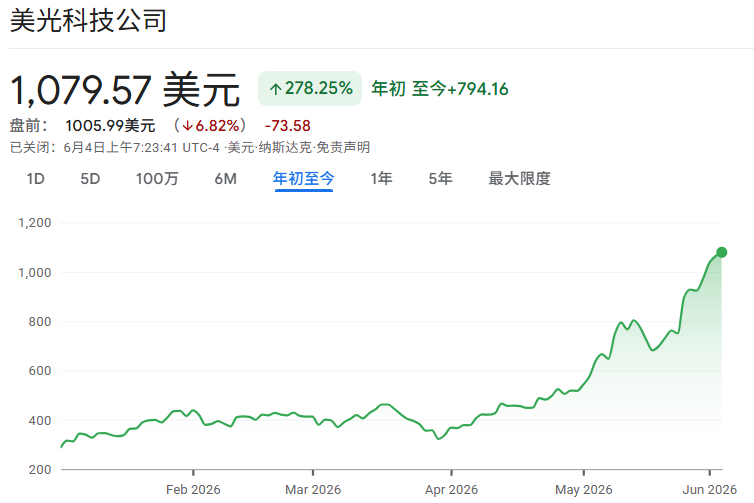Click the pre-market price 1005.99美元

tap(110, 126)
